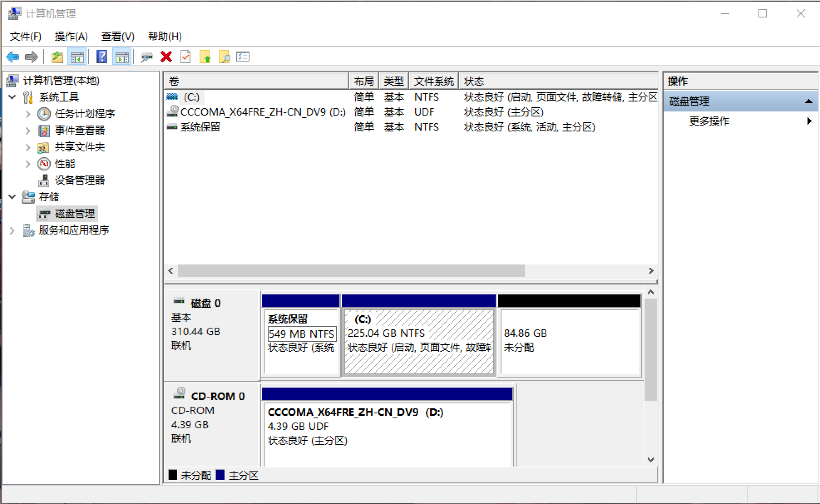This screenshot has width=820, height=504.
Task: Select Event Viewer (事件查看器) in tree
Action: click(x=80, y=130)
